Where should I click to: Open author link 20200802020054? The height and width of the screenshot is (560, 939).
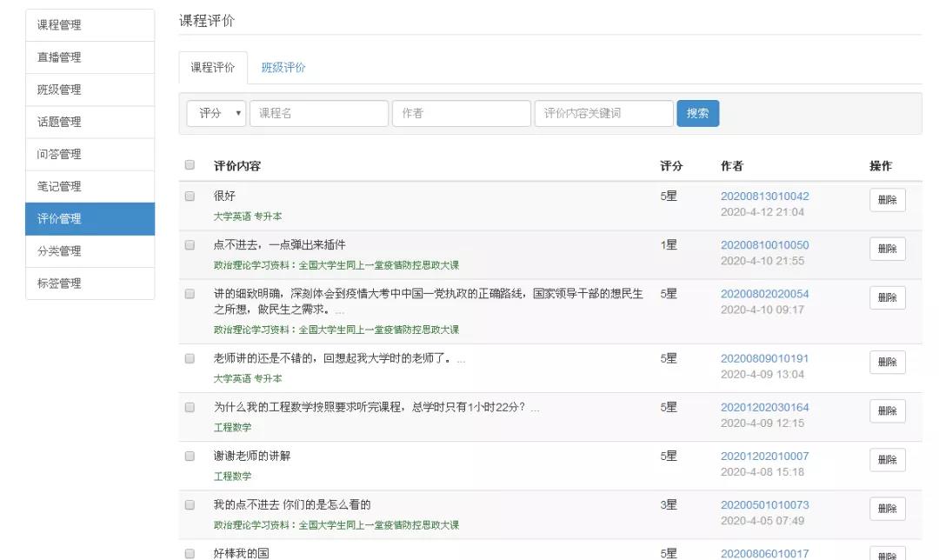tap(764, 294)
